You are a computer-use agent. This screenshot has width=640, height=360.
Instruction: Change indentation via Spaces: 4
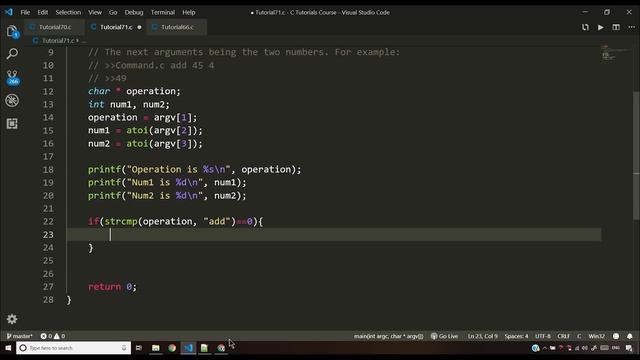(516, 336)
